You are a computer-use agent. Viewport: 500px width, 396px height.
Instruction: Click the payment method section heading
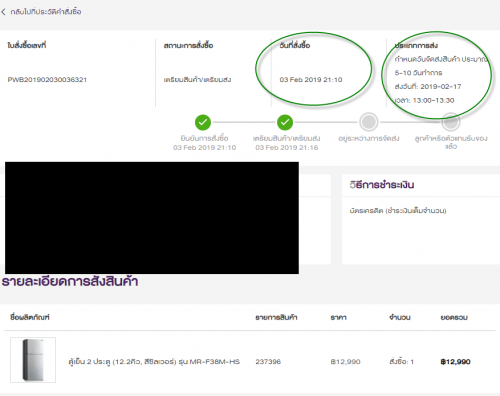pos(382,185)
